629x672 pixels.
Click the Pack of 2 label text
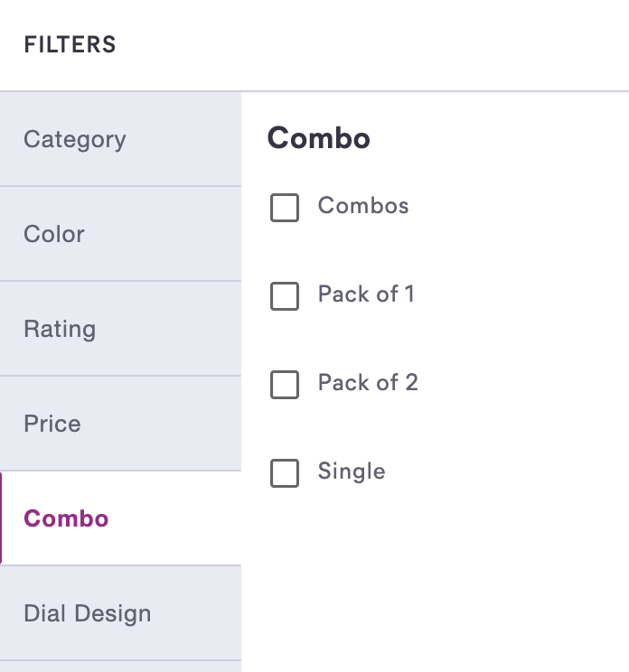click(x=368, y=383)
